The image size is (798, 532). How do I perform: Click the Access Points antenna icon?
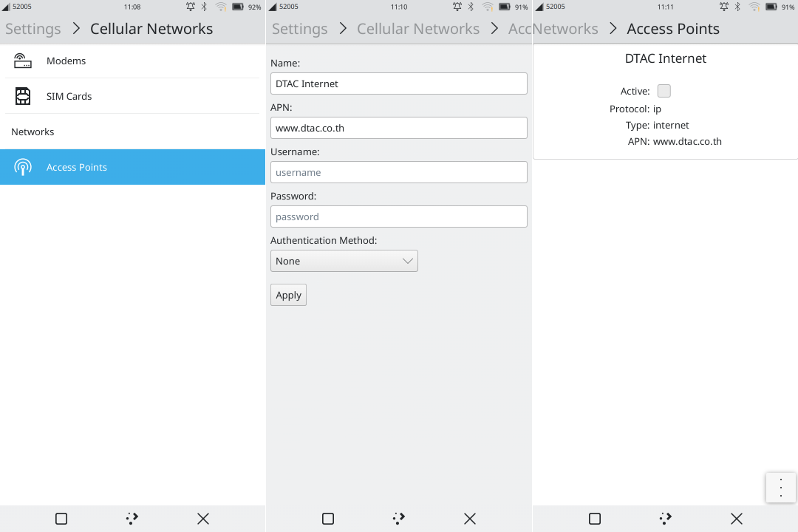22,167
